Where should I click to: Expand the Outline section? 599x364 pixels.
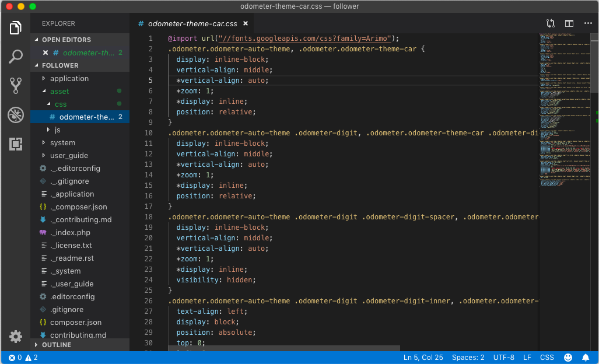tap(80, 345)
